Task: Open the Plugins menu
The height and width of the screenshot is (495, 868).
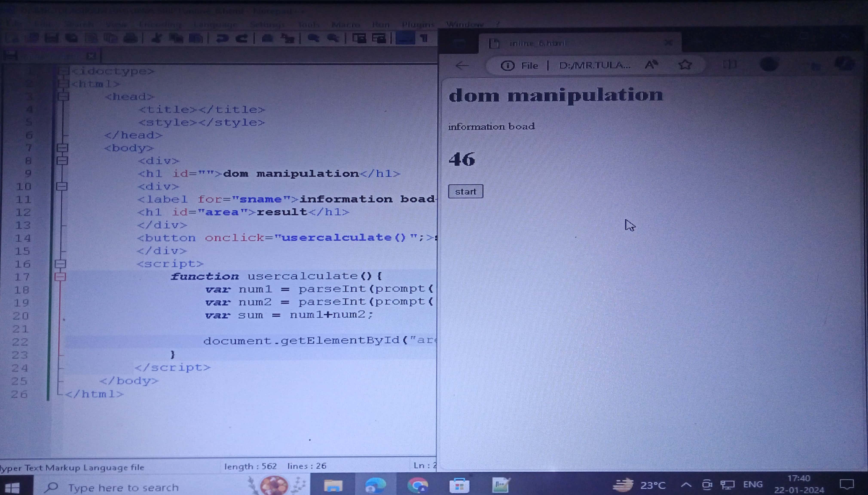Action: [x=417, y=24]
